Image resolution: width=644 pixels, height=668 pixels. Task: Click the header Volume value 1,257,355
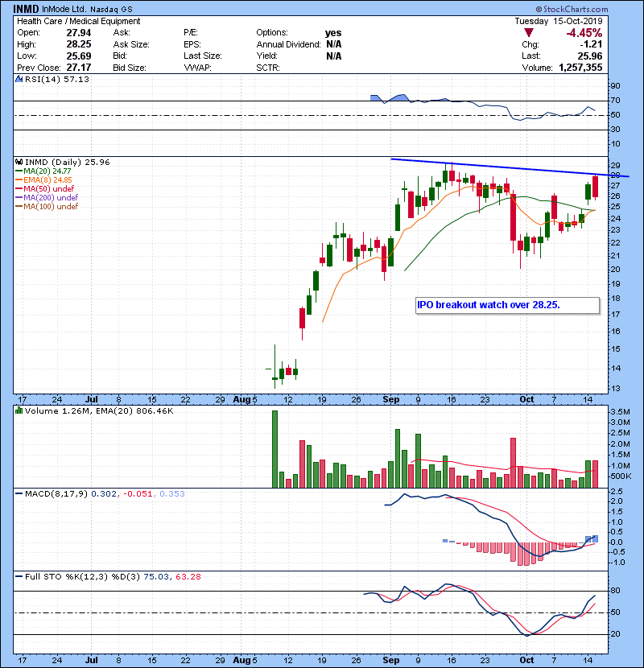pyautogui.click(x=580, y=68)
